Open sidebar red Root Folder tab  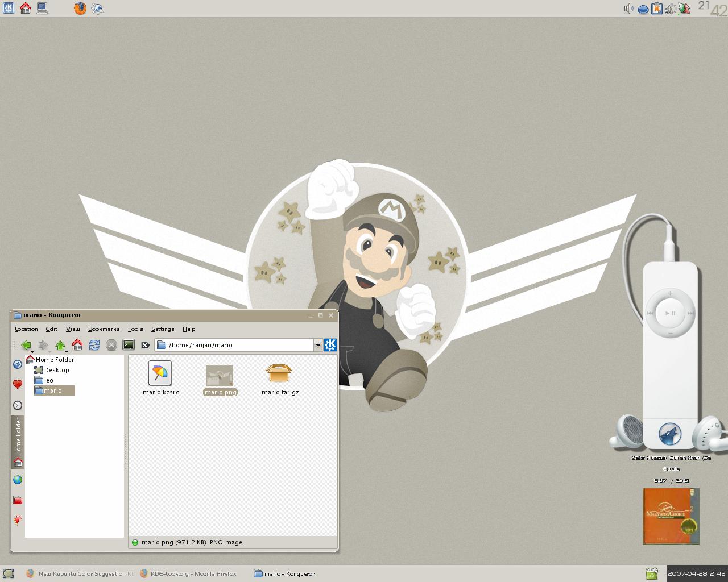click(x=18, y=500)
